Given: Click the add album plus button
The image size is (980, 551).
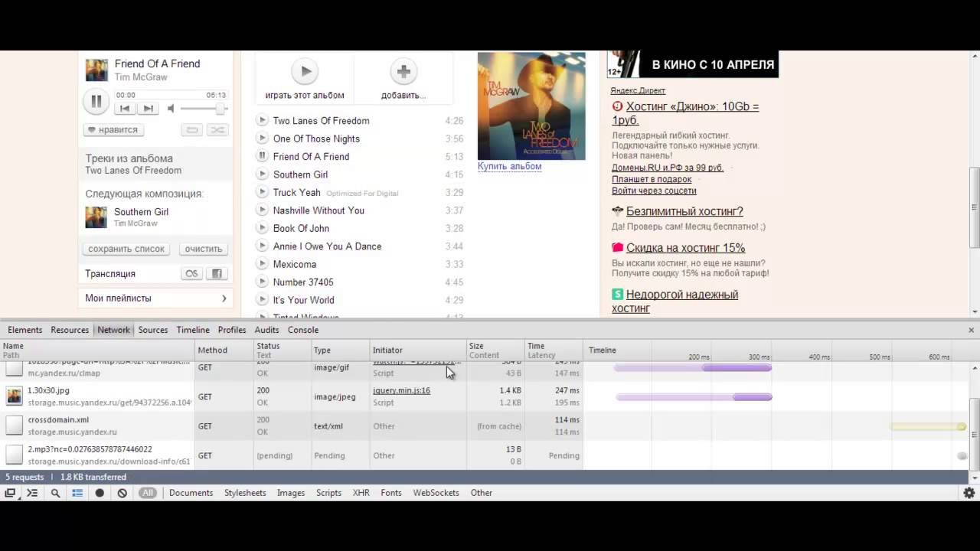Looking at the screenshot, I should [403, 71].
